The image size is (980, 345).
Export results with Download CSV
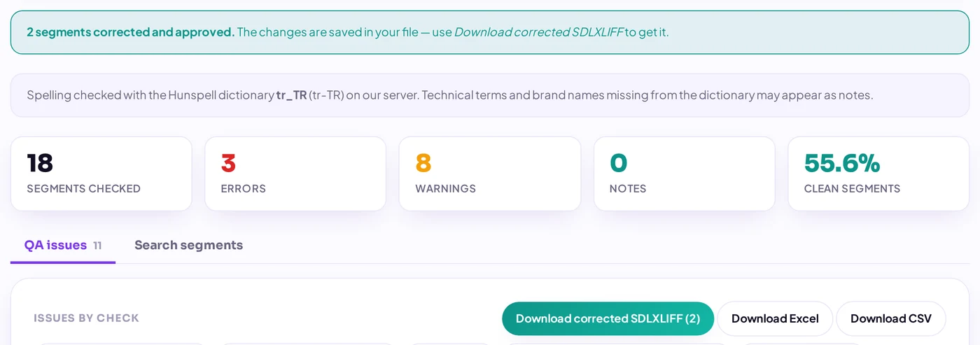pyautogui.click(x=891, y=318)
